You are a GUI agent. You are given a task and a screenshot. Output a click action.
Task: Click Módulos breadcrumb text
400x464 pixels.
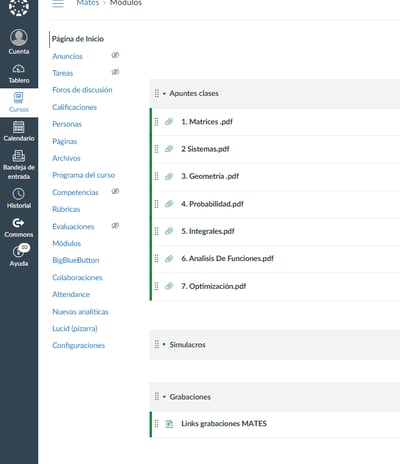[126, 3]
